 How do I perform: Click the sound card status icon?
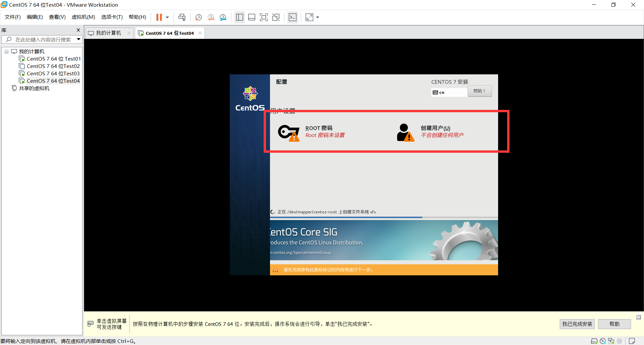click(x=620, y=341)
